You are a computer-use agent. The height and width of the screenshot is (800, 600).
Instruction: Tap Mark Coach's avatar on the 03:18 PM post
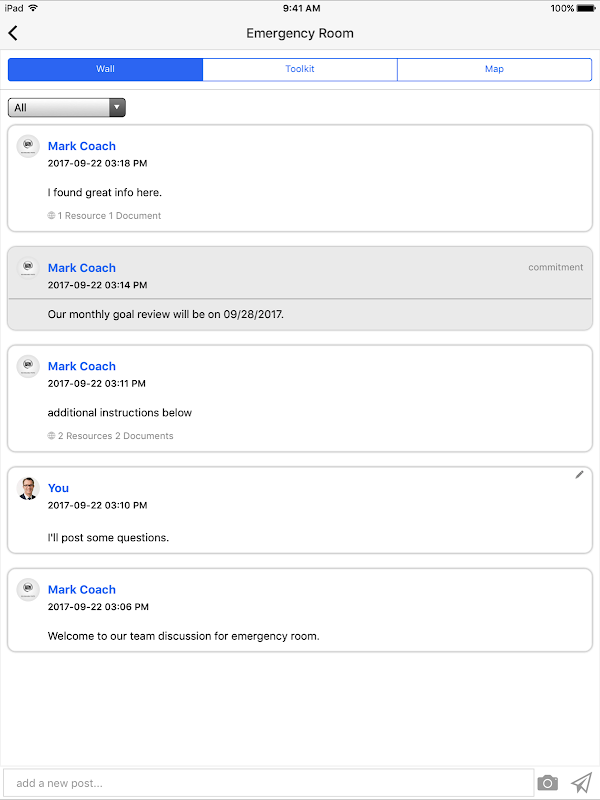click(x=28, y=146)
